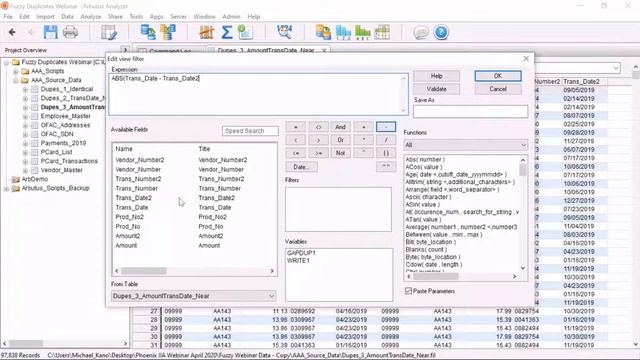Image resolution: width=640 pixels, height=360 pixels.
Task: Open the Server menu
Action: (x=178, y=17)
